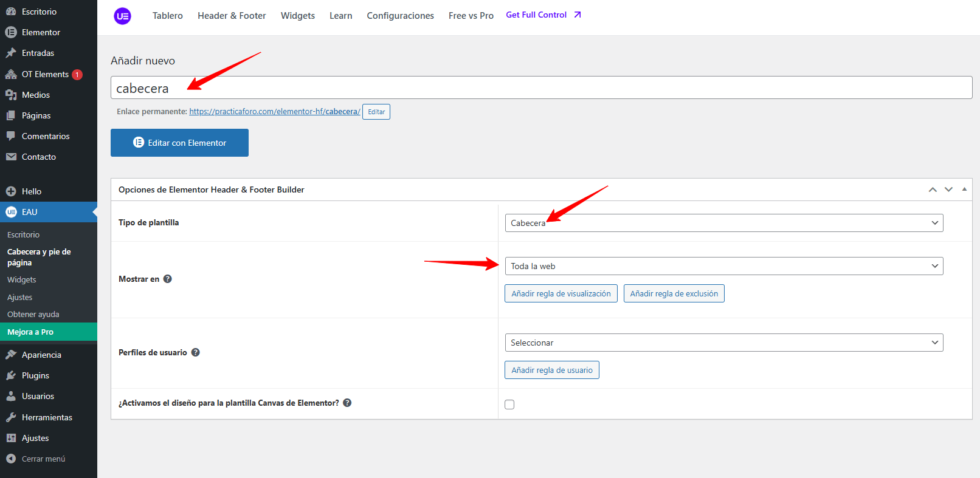This screenshot has height=478, width=980.
Task: Click the UE logo icon in top bar
Action: click(x=122, y=16)
